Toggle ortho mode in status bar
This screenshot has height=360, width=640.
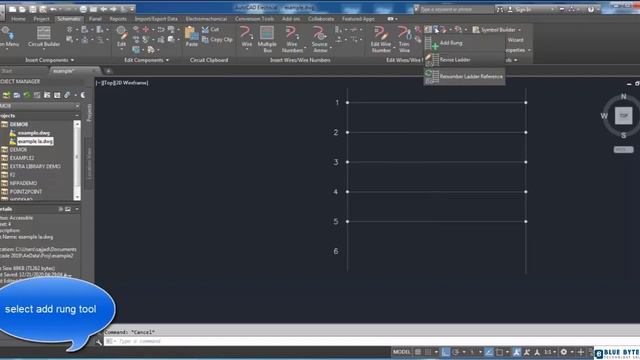445,352
